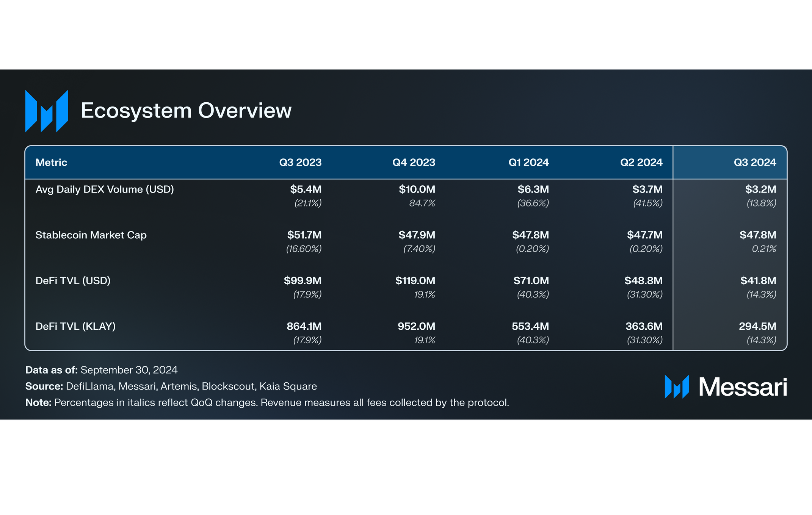Click the $51.7M stablecoin market cap value
Viewport: 812px width, 515px height.
304,235
